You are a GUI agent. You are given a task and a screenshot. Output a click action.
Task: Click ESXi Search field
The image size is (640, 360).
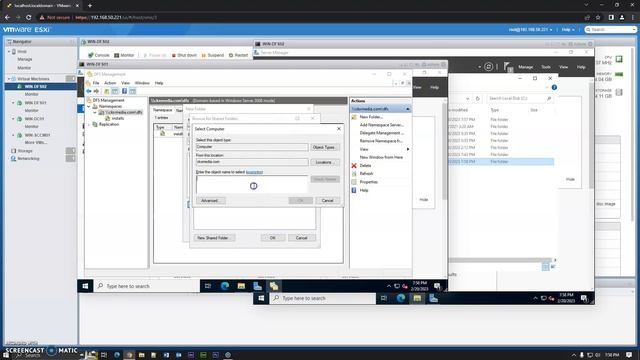click(x=610, y=30)
